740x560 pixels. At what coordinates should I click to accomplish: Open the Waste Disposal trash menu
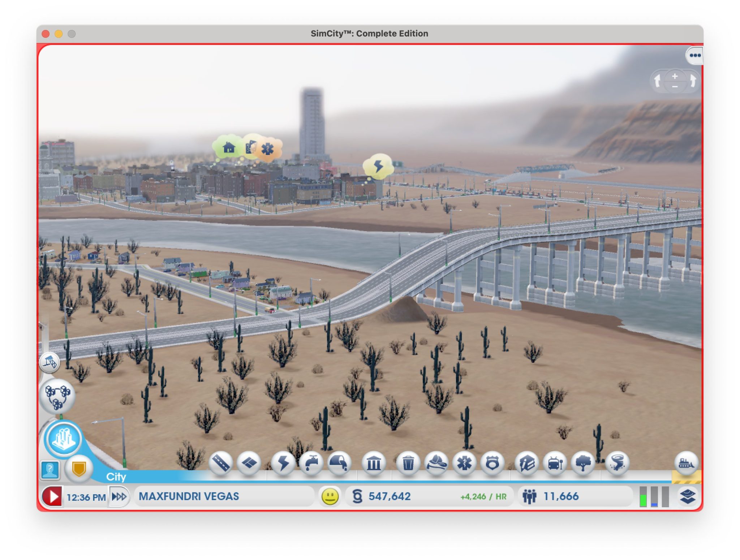point(408,462)
